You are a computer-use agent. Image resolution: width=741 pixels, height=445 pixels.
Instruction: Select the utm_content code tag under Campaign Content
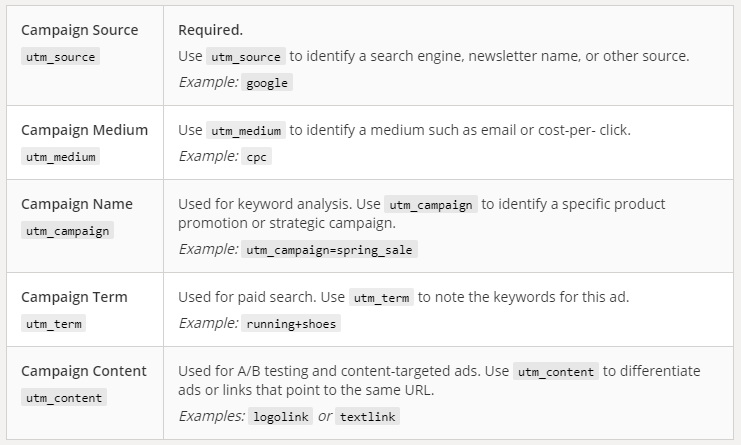(x=63, y=397)
